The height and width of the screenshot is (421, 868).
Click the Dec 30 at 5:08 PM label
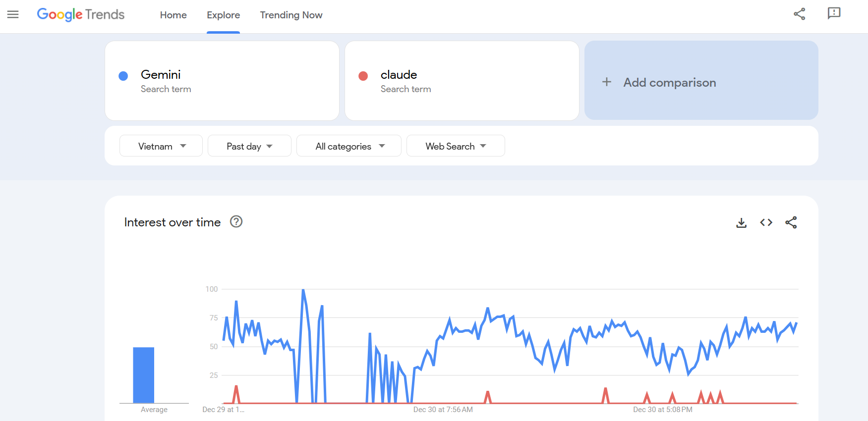pyautogui.click(x=663, y=410)
